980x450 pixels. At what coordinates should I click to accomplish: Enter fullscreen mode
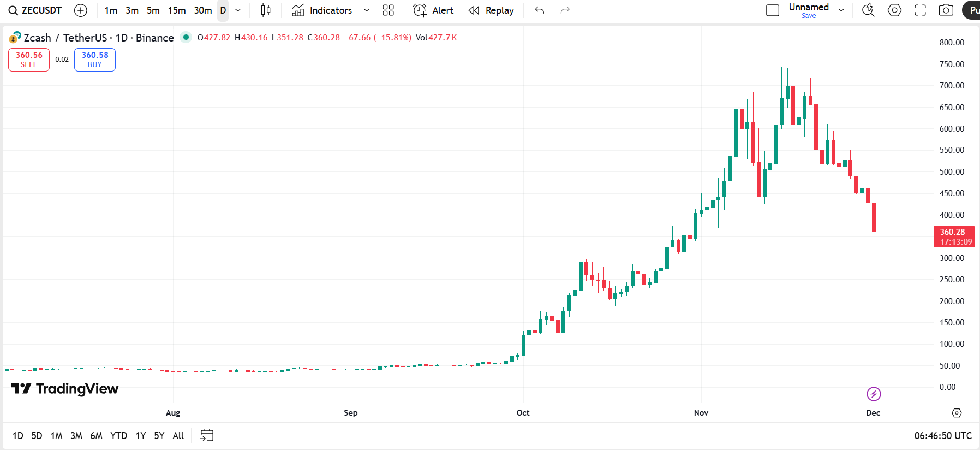pyautogui.click(x=920, y=10)
